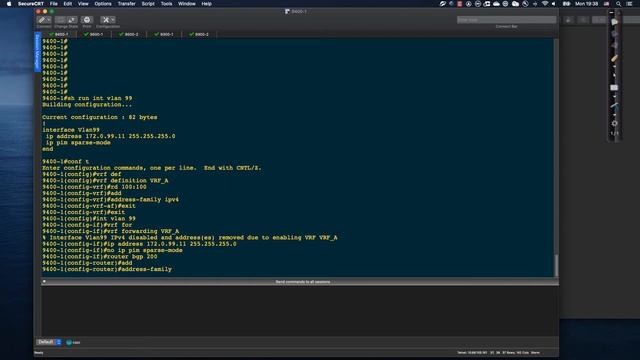Click the second button in the background window toolbar

584,20
